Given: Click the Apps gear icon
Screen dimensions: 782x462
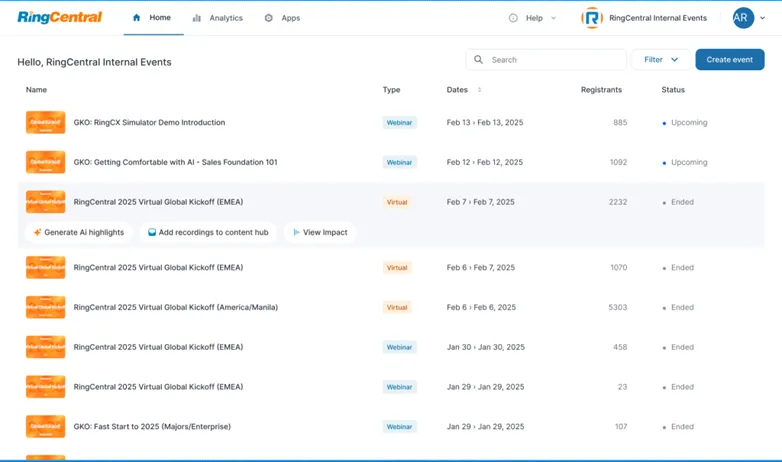Looking at the screenshot, I should click(x=268, y=18).
